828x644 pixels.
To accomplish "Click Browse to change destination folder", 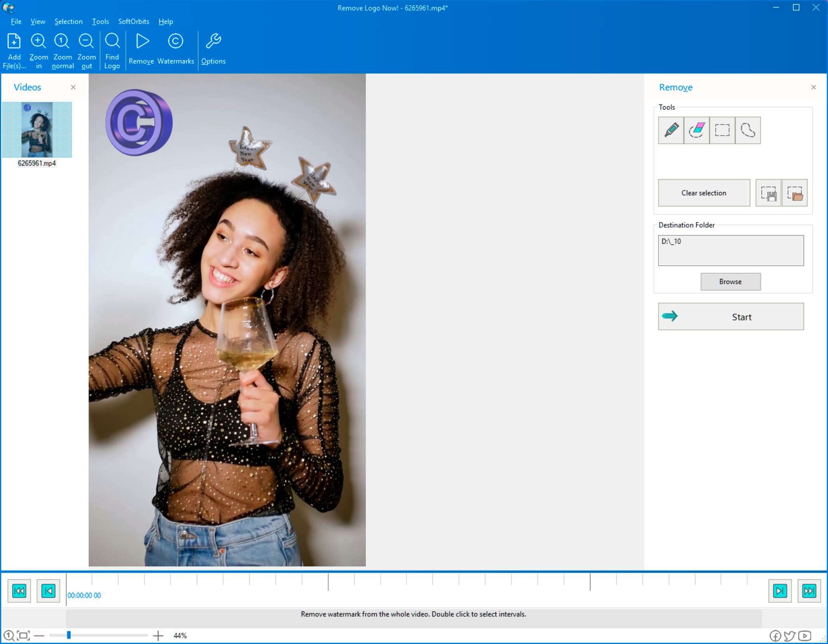I will click(730, 281).
